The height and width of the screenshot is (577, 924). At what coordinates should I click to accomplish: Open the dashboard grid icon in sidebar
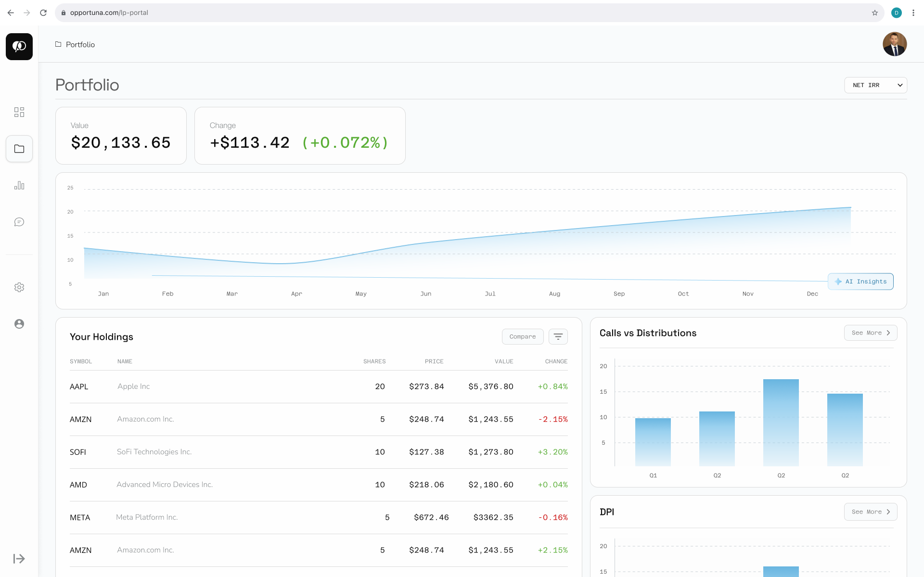(19, 112)
